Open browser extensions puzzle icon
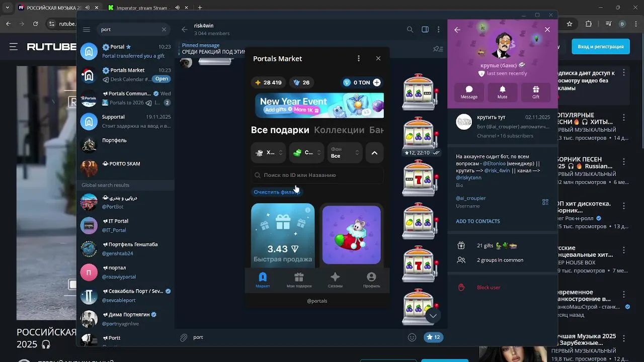644x362 pixels. 589,24
